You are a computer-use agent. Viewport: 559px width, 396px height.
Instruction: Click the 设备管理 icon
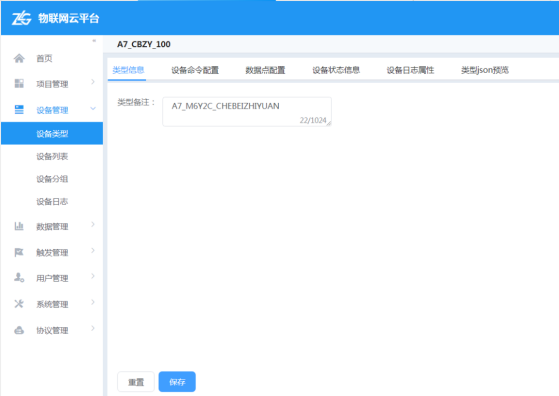pyautogui.click(x=19, y=109)
